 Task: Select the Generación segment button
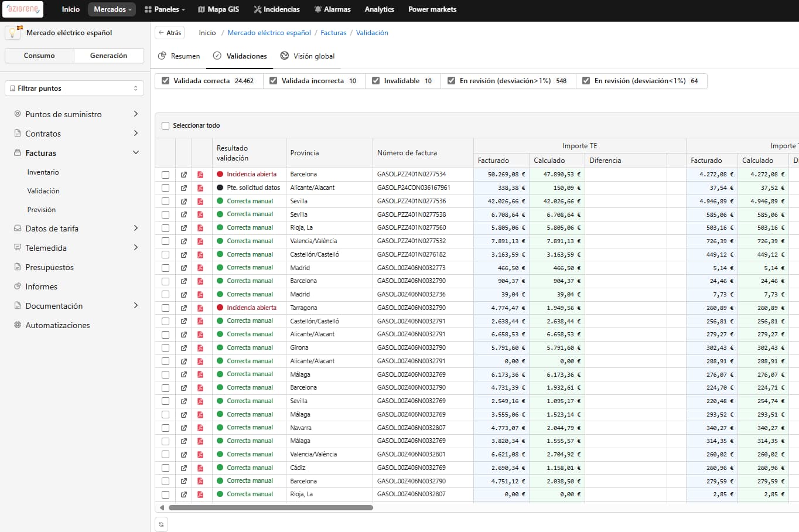108,56
